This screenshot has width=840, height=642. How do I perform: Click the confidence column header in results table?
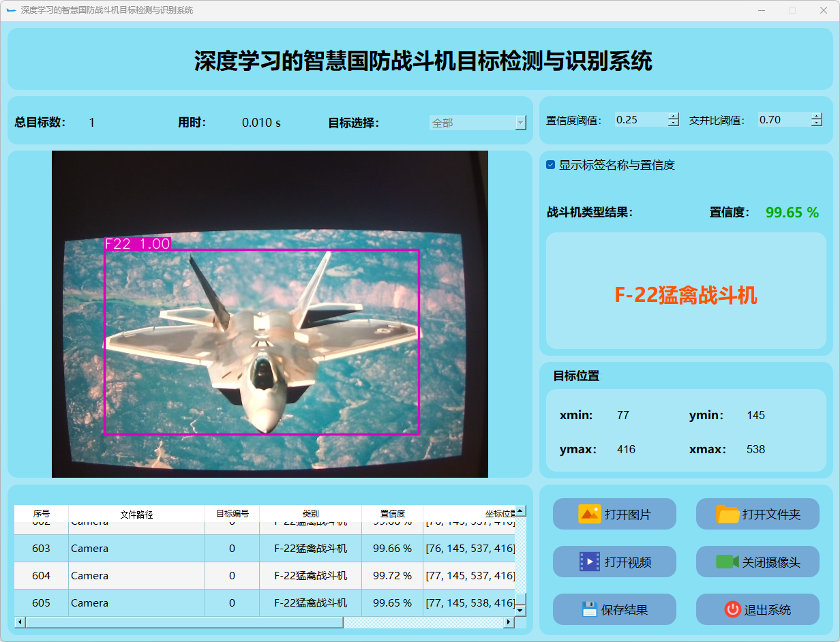click(x=392, y=514)
